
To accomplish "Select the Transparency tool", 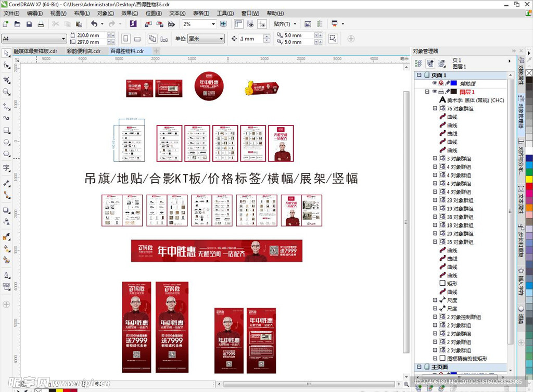I will pos(6,222).
